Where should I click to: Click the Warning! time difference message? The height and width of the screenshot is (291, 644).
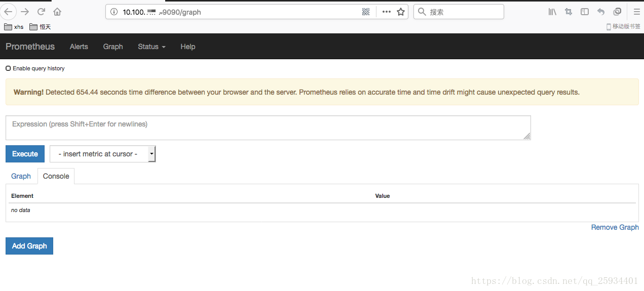(x=322, y=92)
